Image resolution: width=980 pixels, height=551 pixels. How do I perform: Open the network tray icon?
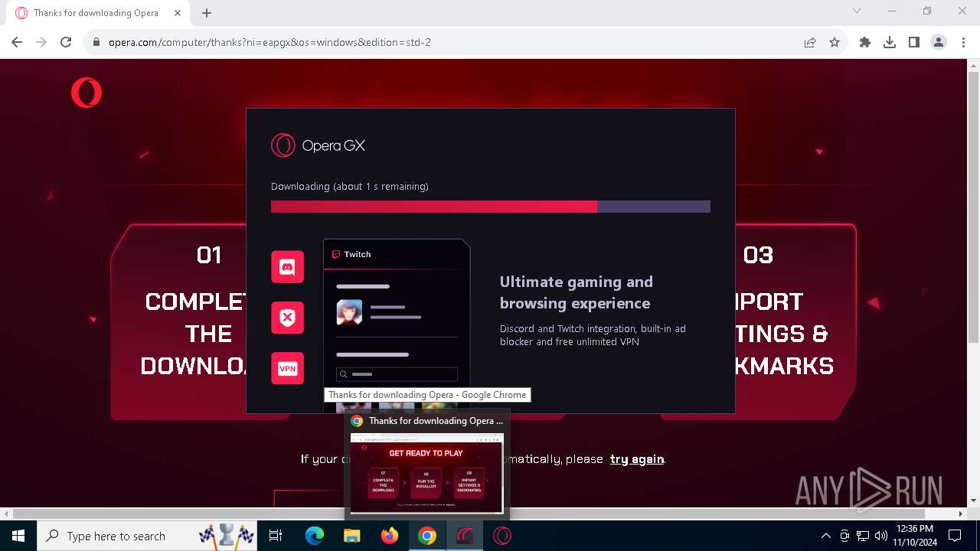(863, 536)
